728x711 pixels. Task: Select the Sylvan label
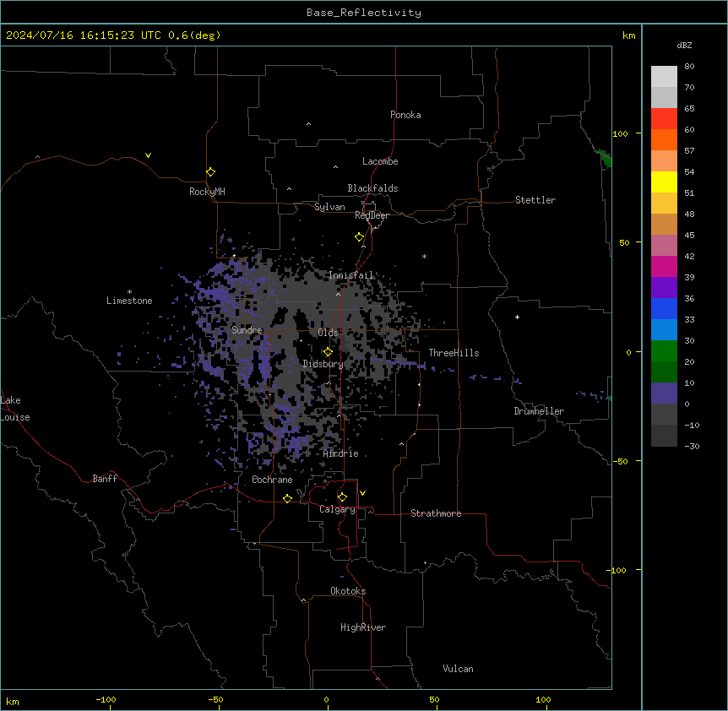[329, 207]
